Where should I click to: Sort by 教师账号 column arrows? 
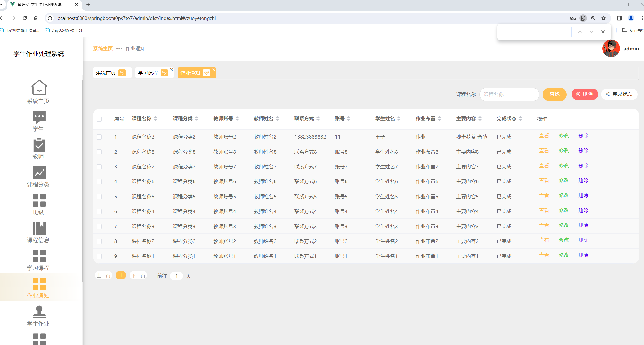[x=237, y=119]
